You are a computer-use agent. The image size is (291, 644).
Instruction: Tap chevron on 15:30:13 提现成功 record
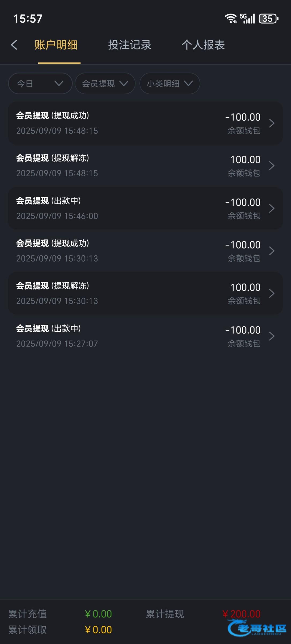(272, 251)
